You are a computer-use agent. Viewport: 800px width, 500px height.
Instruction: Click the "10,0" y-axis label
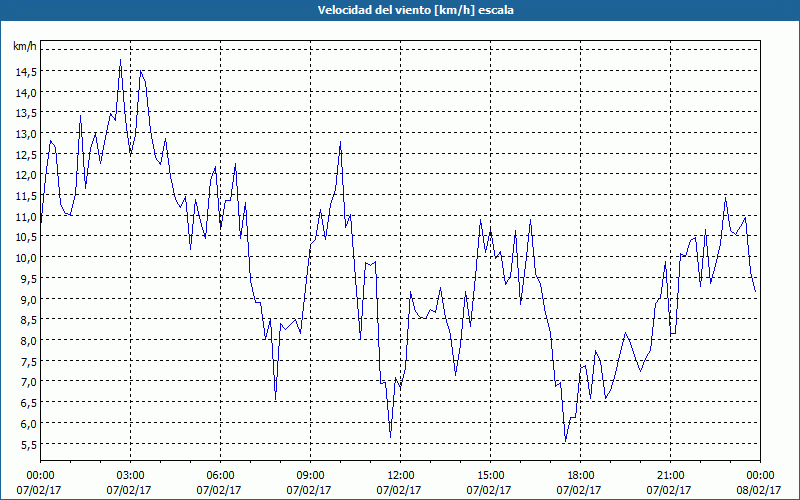[x=26, y=258]
